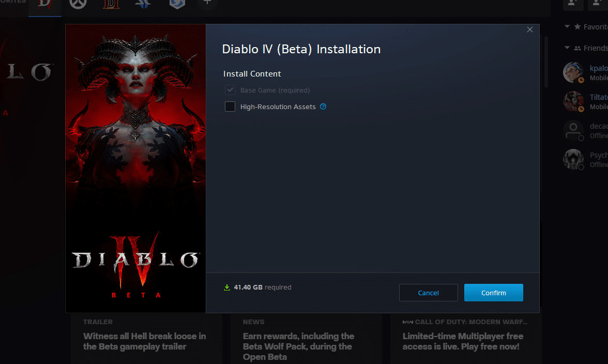
Task: Open Call of Duty free access article
Action: [463, 341]
